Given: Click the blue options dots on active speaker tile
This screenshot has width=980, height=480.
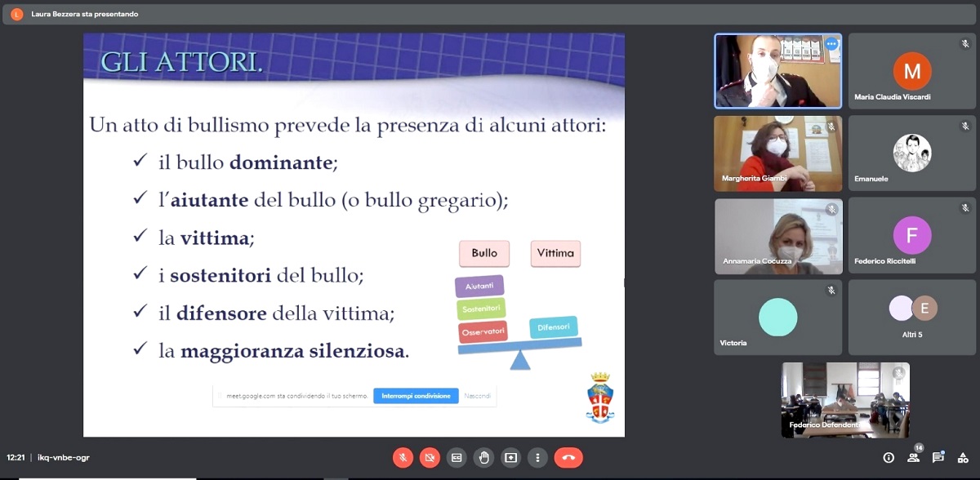Looking at the screenshot, I should [x=831, y=44].
